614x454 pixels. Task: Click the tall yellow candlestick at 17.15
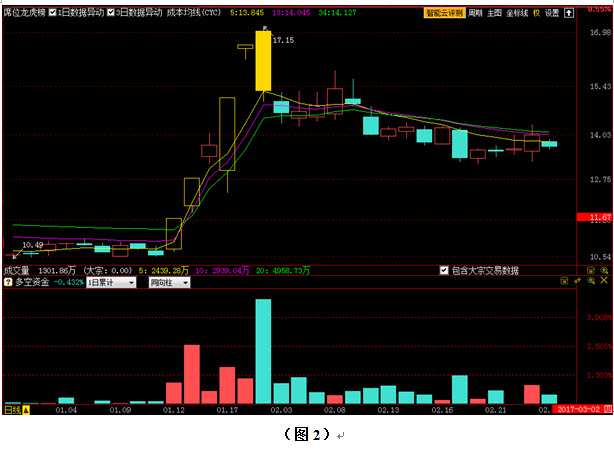click(x=263, y=61)
